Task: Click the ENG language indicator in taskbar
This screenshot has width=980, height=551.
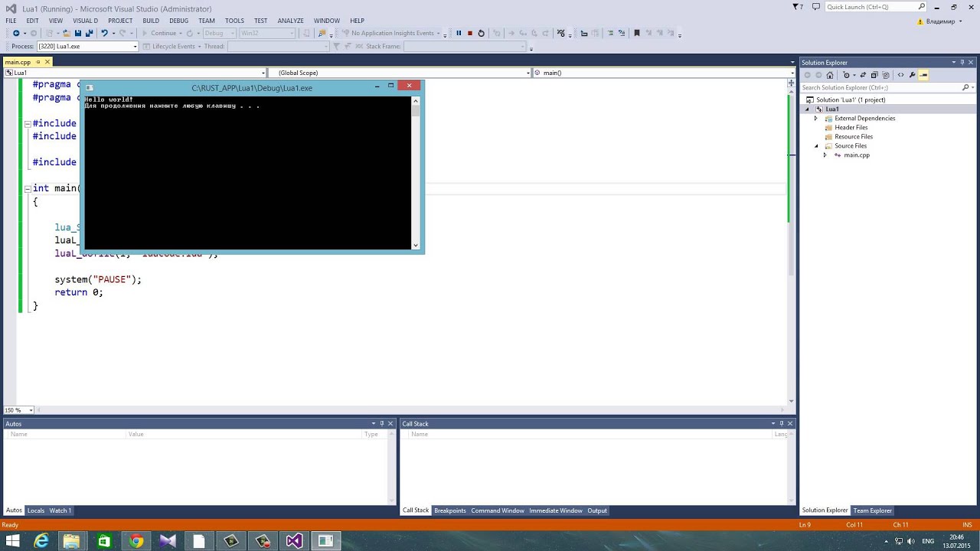Action: [928, 541]
